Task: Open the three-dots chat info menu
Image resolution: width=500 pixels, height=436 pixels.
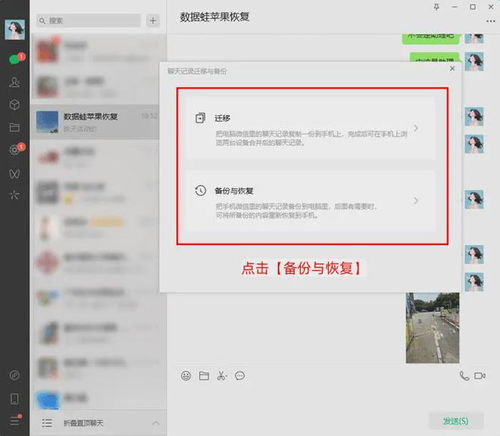Action: 490,21
